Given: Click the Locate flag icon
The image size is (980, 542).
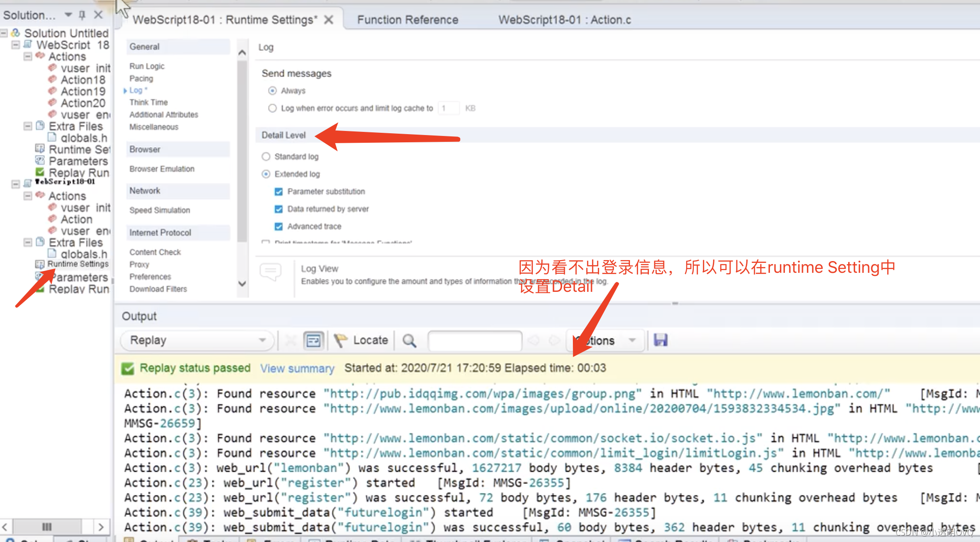Looking at the screenshot, I should (x=341, y=340).
